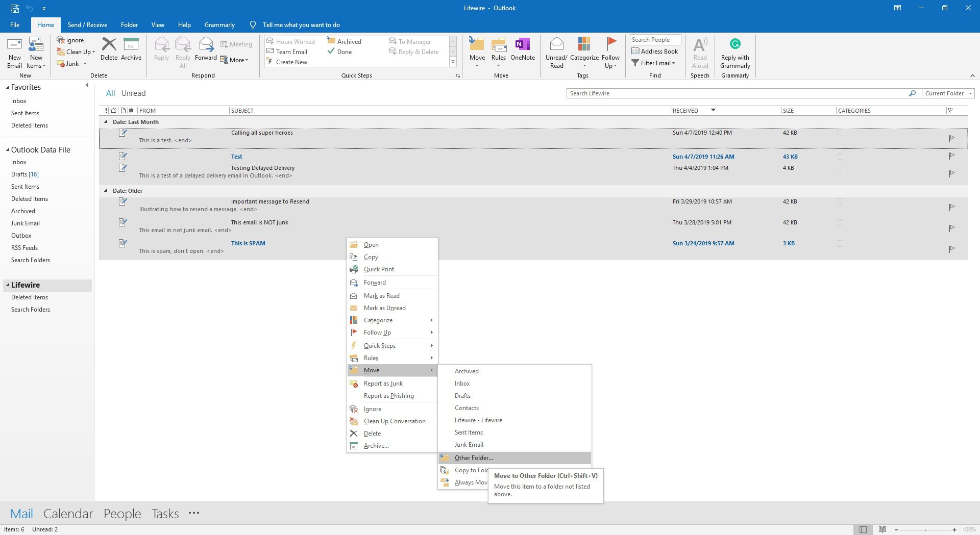Screen dimensions: 980x535
Task: Toggle category box for Calling all super heroes
Action: click(x=840, y=133)
